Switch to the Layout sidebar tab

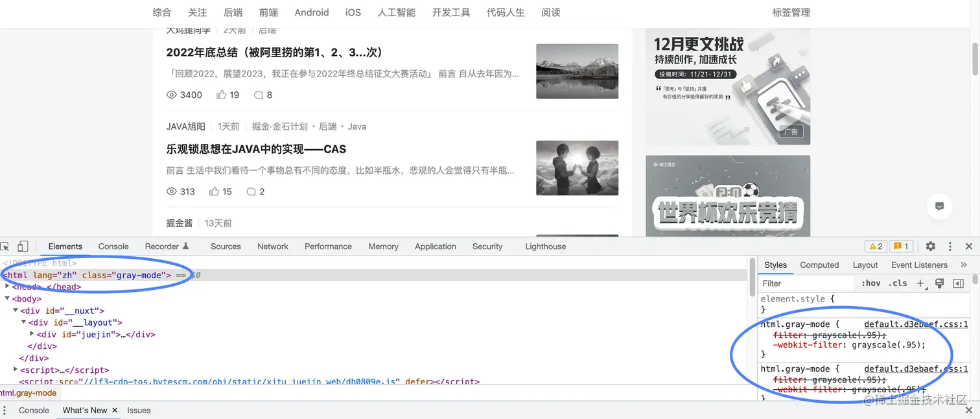coord(865,265)
